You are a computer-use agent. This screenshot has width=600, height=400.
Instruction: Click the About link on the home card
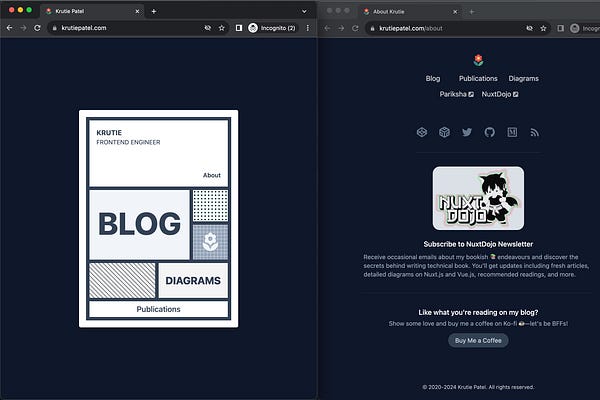point(212,175)
